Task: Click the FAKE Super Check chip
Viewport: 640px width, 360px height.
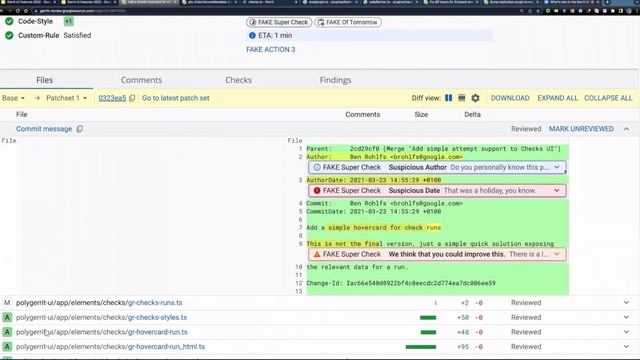Action: click(x=279, y=22)
